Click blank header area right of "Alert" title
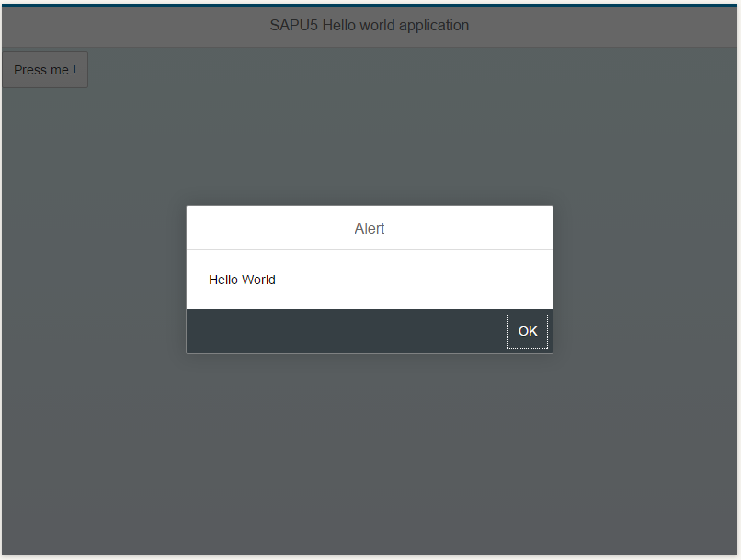 point(469,228)
